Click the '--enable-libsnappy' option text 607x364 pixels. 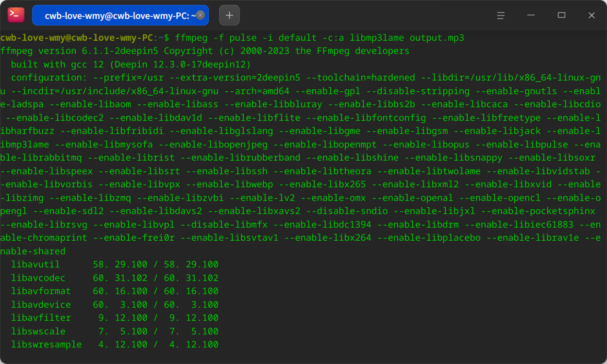453,158
